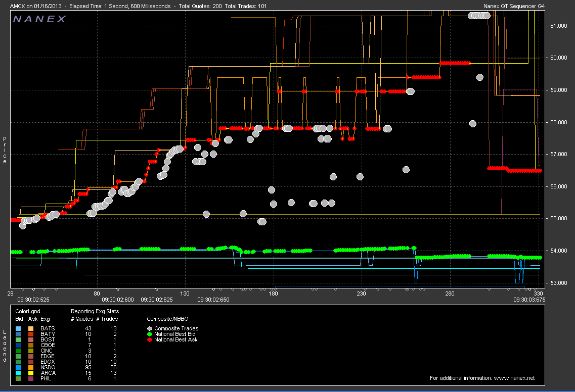
Task: Click the National Best Bid label
Action: [x=175, y=334]
